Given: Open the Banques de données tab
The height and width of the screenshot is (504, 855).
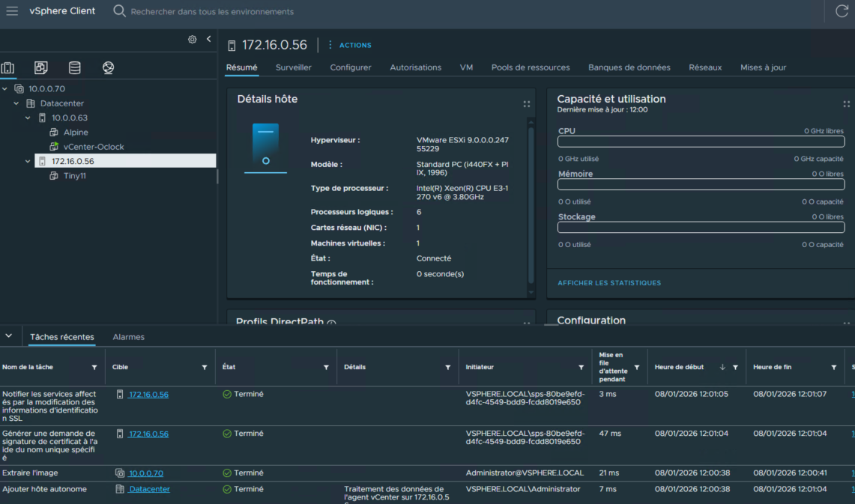Looking at the screenshot, I should [x=629, y=67].
